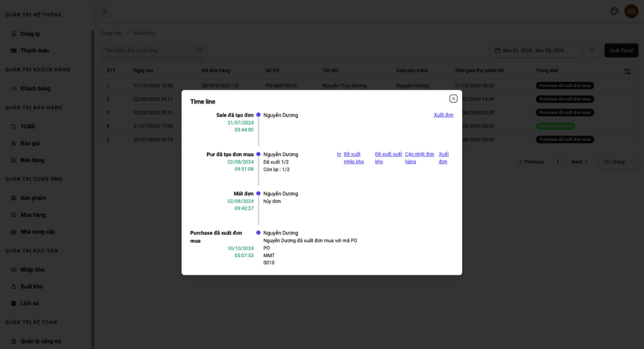Image resolution: width=644 pixels, height=349 pixels.
Task: Select Sale đã tạo đơn timeline dot
Action: (x=258, y=115)
